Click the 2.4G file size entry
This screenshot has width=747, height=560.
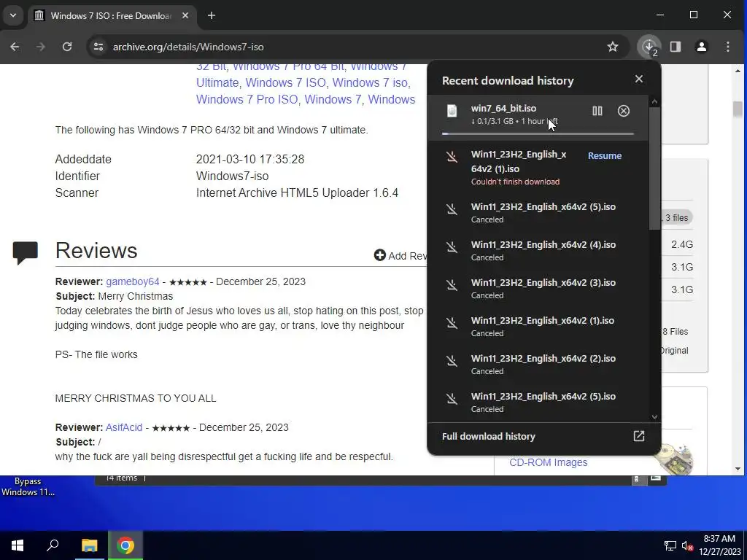pyautogui.click(x=682, y=244)
